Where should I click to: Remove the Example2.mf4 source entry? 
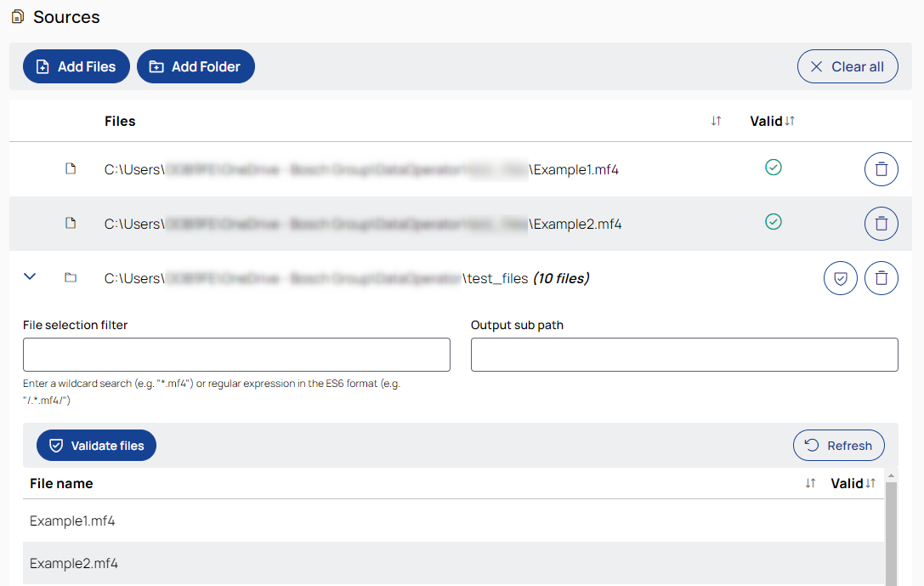(x=881, y=224)
